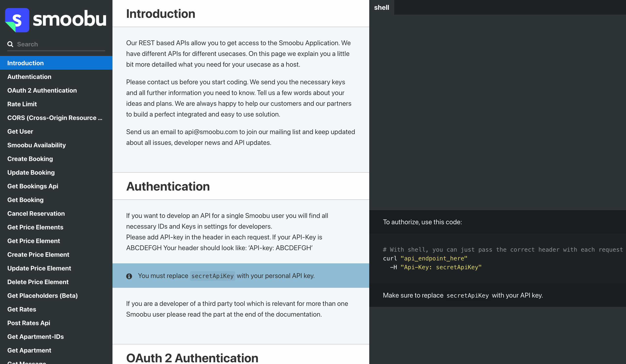Click the api@smoobu.com email text

(x=211, y=132)
